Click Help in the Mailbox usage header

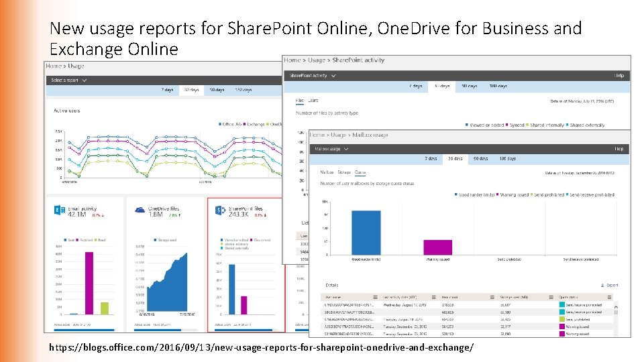[x=619, y=149]
